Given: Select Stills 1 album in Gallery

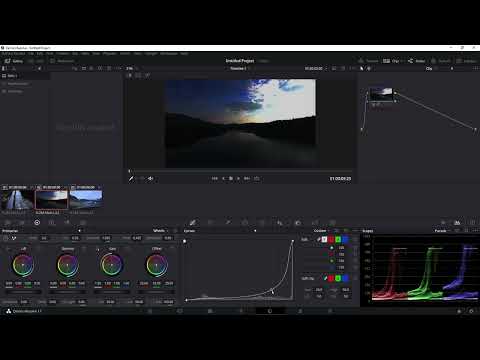Looking at the screenshot, I should (25, 76).
